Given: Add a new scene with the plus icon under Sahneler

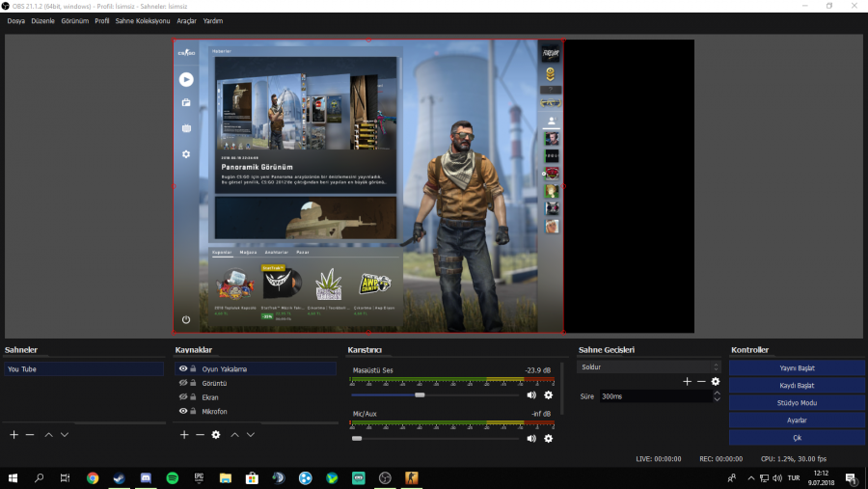Looking at the screenshot, I should [x=14, y=435].
